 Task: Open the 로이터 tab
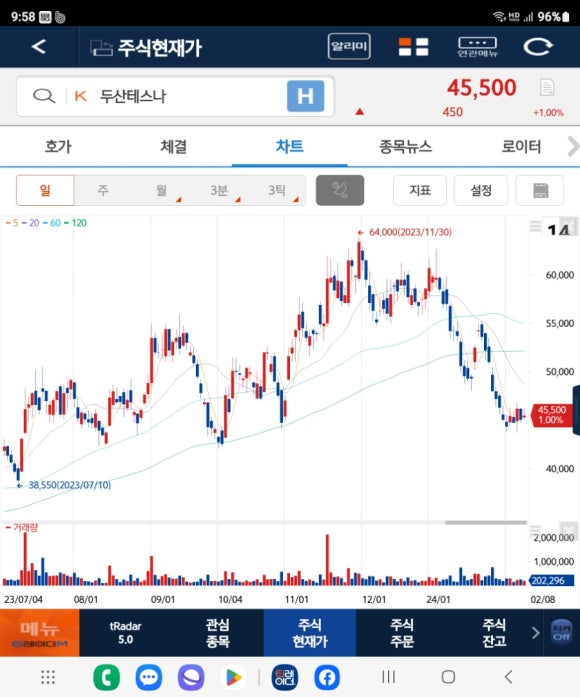click(521, 146)
